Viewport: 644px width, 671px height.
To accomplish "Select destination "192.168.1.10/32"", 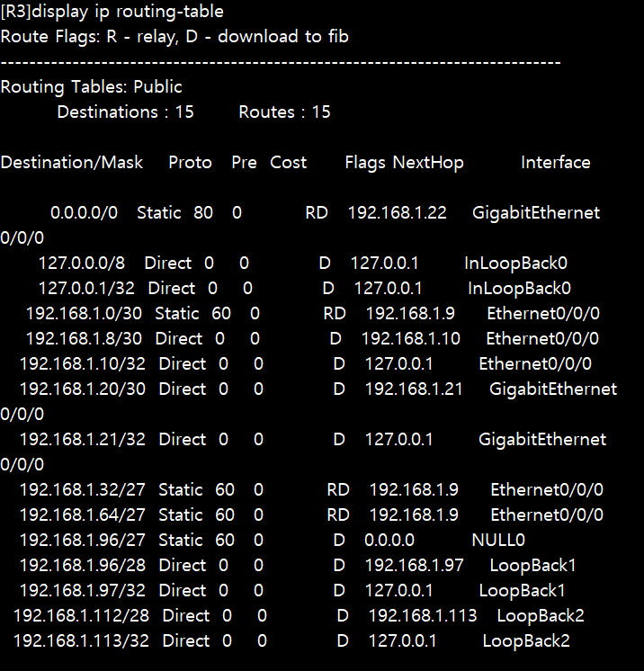I will pos(83,364).
